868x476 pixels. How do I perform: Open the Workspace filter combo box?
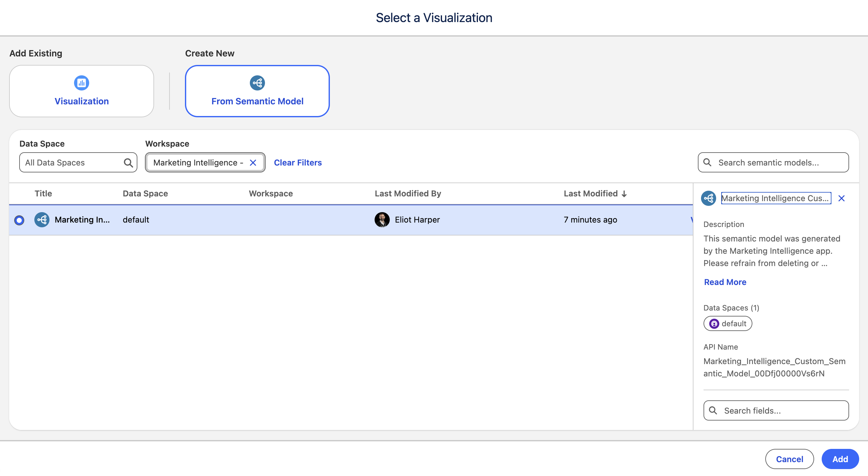click(205, 162)
